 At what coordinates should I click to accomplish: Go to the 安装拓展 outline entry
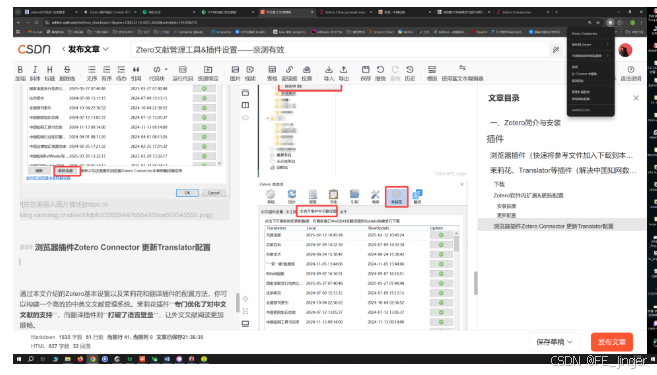click(x=506, y=206)
